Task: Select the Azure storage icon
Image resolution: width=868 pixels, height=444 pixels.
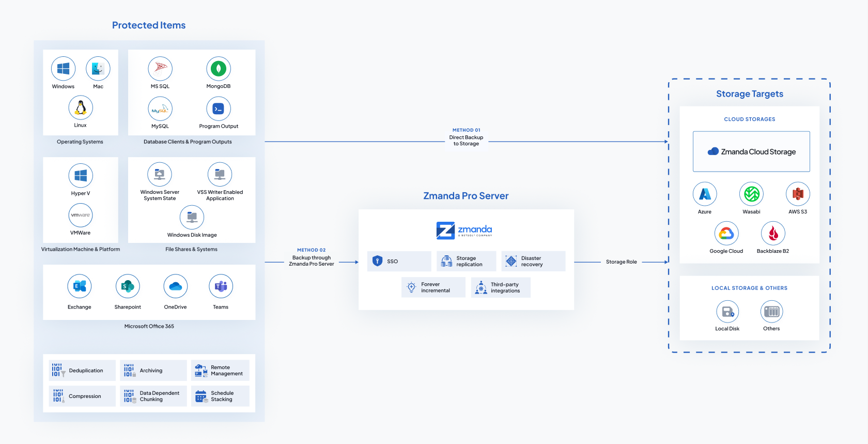Action: click(x=705, y=194)
